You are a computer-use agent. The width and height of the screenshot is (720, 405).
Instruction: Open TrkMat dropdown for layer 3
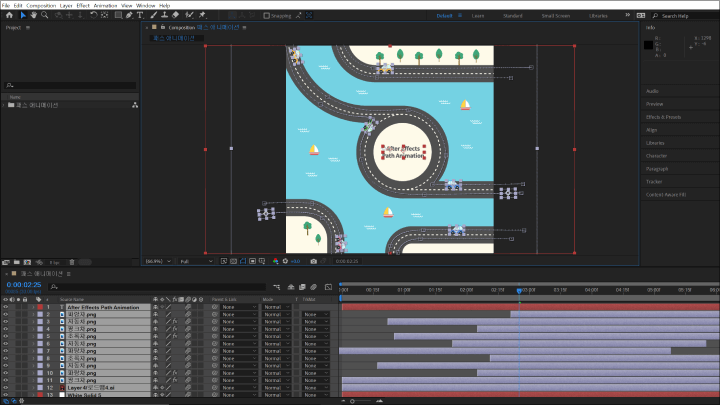pos(315,322)
